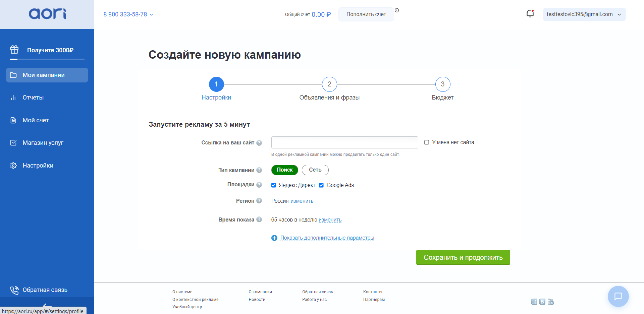
Task: Click help icon next to Время показа
Action: [259, 219]
